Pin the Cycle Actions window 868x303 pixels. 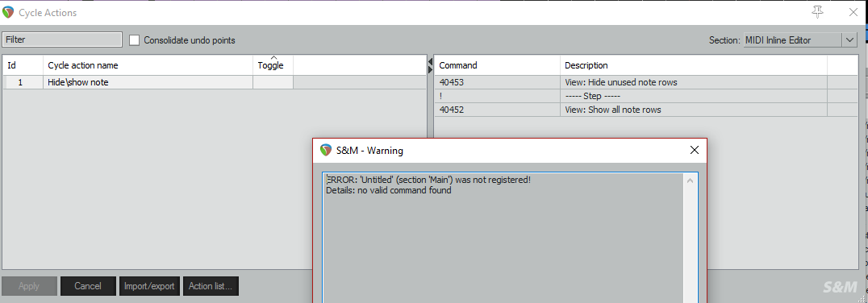818,11
